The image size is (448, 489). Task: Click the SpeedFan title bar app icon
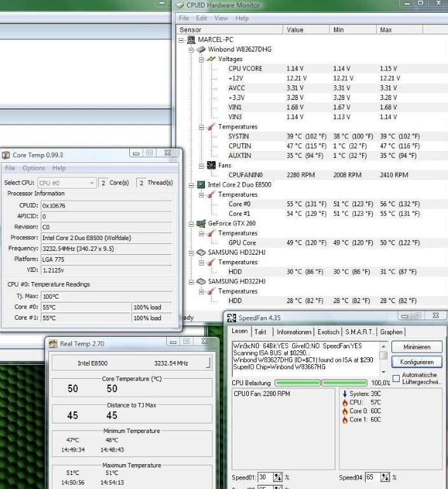232,318
